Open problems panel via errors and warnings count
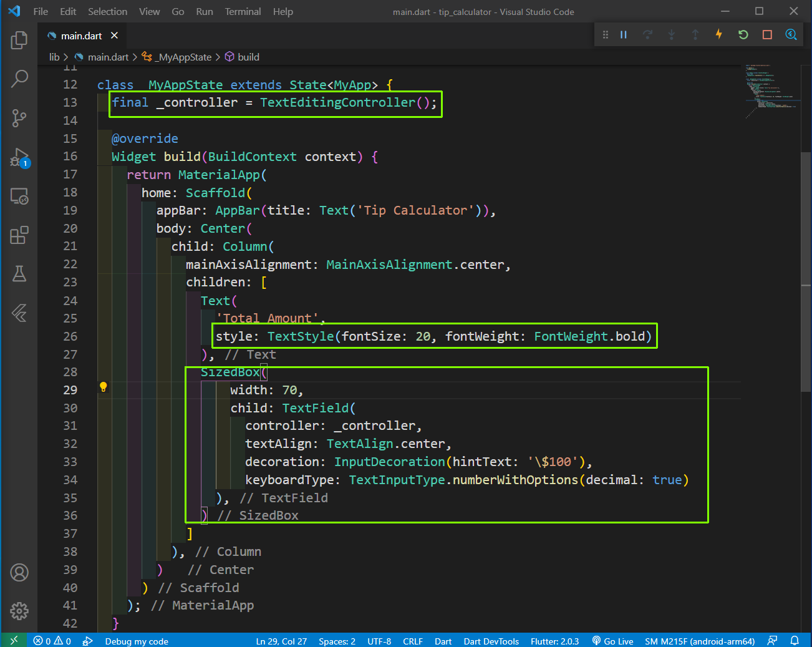This screenshot has height=647, width=812. [52, 641]
